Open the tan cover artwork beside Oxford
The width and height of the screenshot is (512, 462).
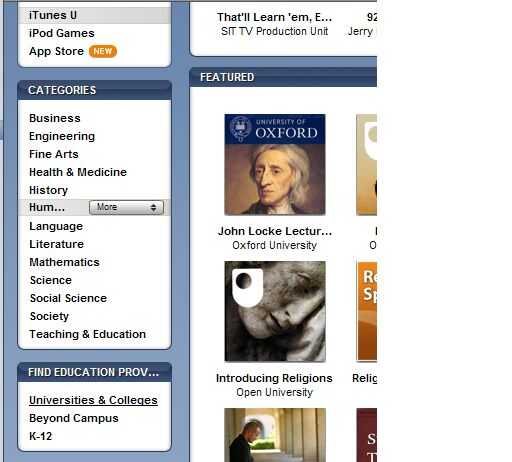click(x=367, y=165)
